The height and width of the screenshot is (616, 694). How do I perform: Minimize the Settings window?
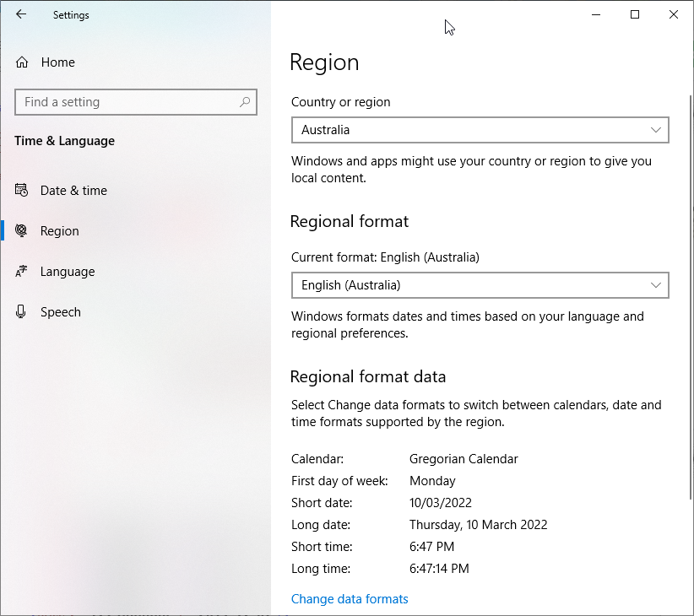[596, 14]
